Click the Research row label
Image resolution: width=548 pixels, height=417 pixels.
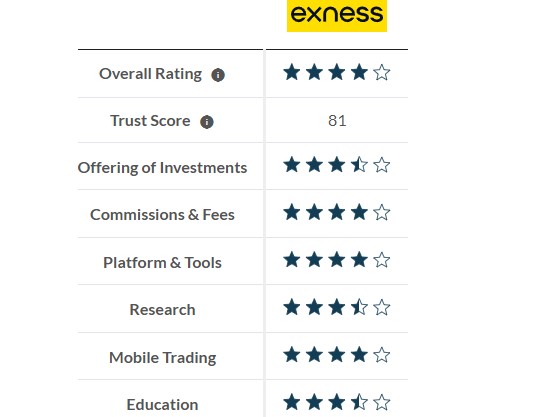(163, 310)
